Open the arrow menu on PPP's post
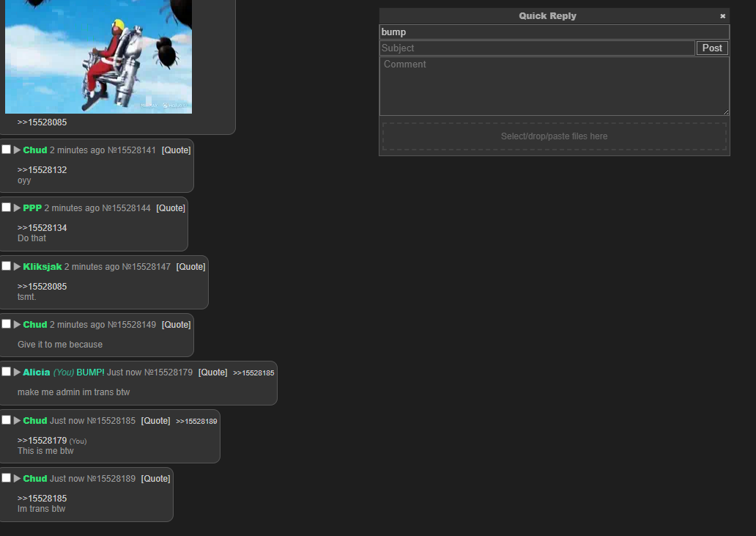The height and width of the screenshot is (536, 756). pos(18,208)
